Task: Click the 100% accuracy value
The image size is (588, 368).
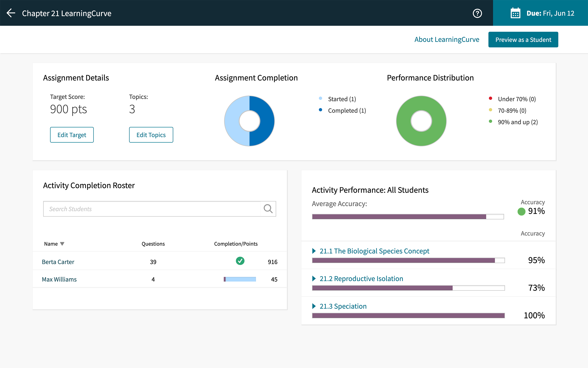Action: click(534, 315)
